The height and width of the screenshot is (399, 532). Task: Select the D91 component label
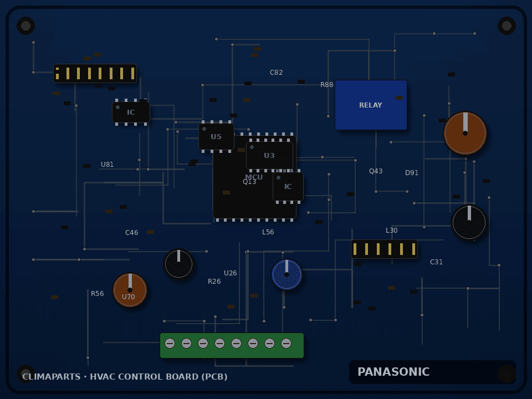412,173
